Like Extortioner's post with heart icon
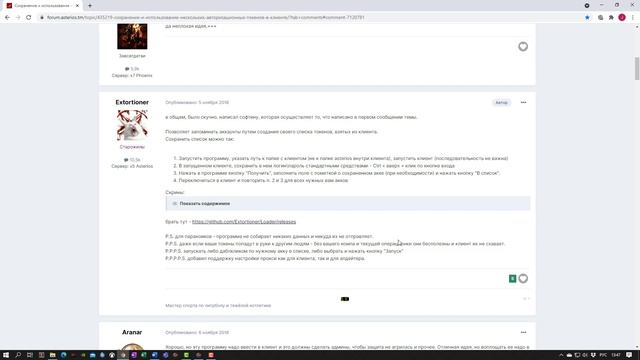 coord(523,278)
